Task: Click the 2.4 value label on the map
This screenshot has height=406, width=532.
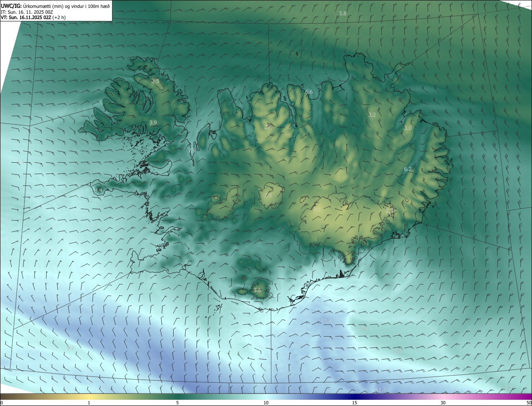Action: tap(389, 211)
